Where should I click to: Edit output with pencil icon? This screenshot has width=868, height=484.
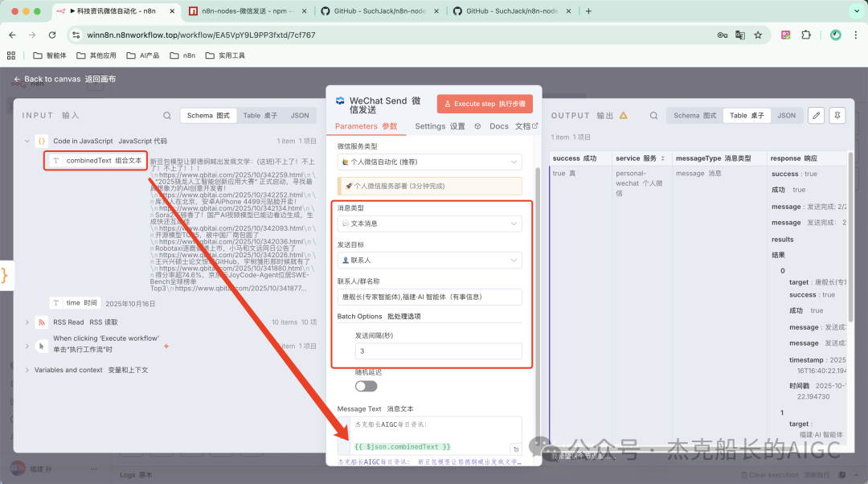click(x=816, y=115)
